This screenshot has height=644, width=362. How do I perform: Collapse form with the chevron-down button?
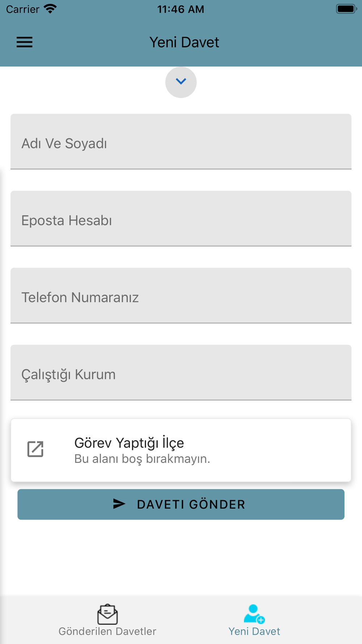181,82
